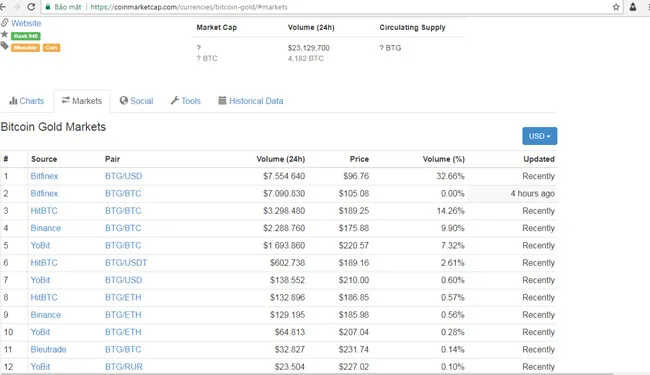Sort by the Pair column header
The width and height of the screenshot is (650, 375).
pyautogui.click(x=112, y=159)
